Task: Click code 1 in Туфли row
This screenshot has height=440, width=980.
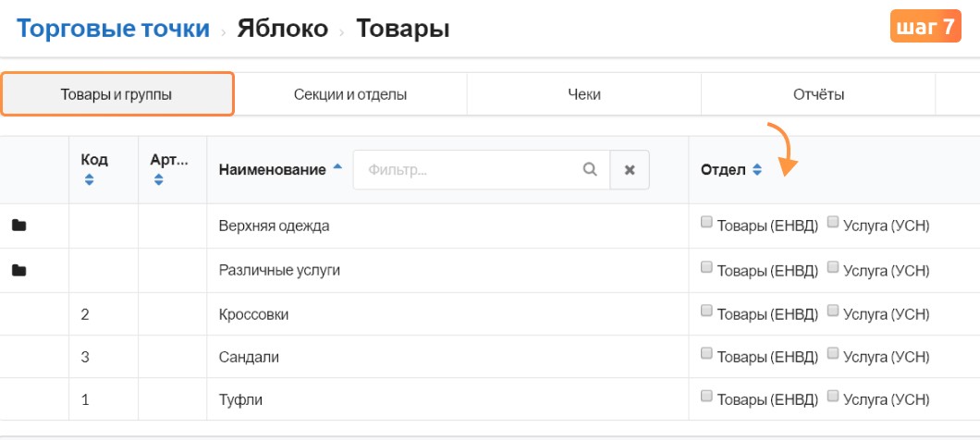Action: click(x=85, y=400)
